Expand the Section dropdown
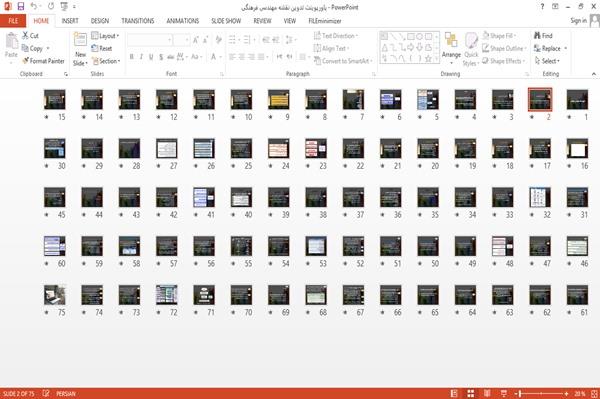The width and height of the screenshot is (600, 399). (x=106, y=61)
